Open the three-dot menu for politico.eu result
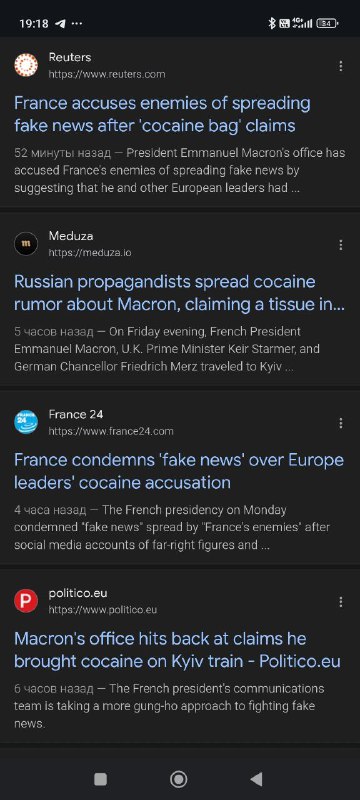This screenshot has height=800, width=360. 341,602
